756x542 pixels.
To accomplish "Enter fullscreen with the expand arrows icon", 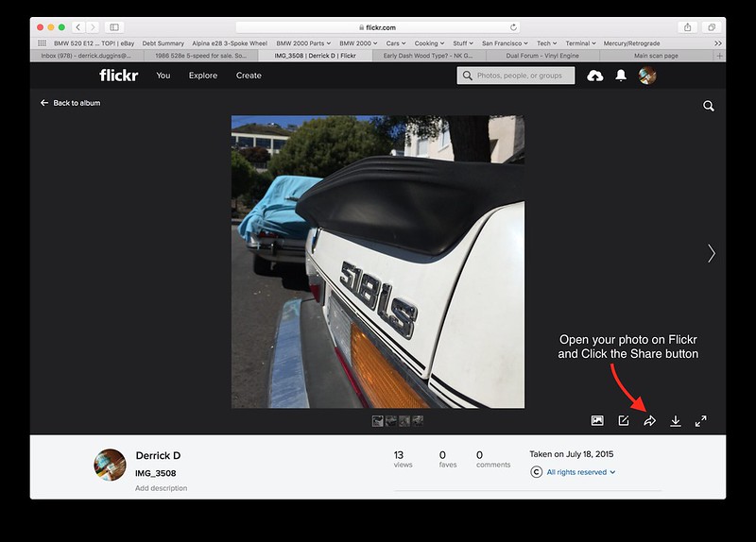I will click(x=701, y=421).
